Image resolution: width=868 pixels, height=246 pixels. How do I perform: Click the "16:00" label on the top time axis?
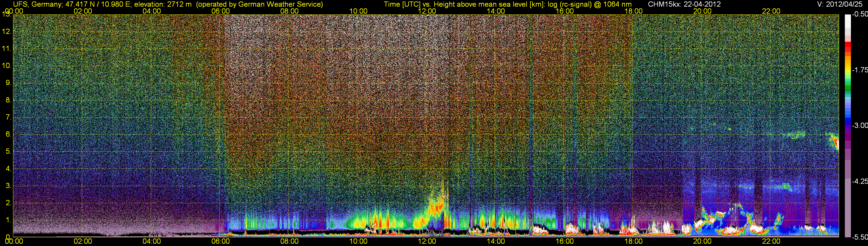pos(565,11)
